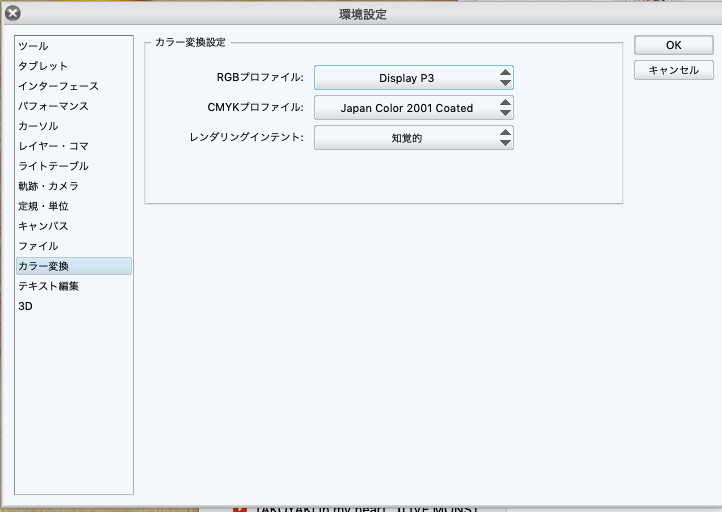Open the RGBプロファイル dropdown showing Display P3

click(413, 78)
